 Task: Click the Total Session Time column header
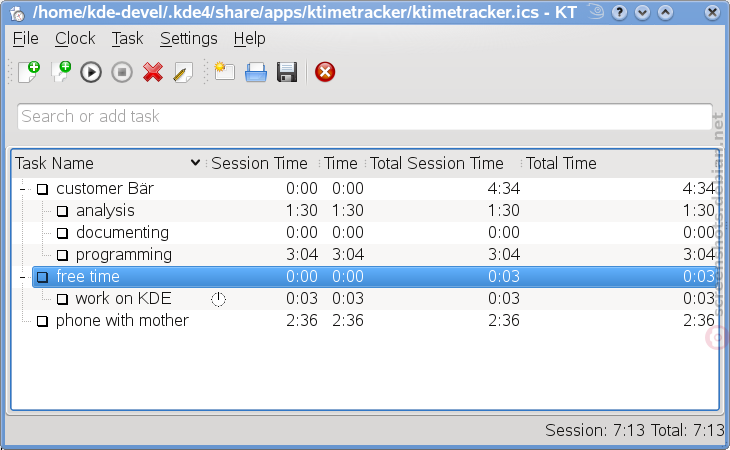(437, 163)
